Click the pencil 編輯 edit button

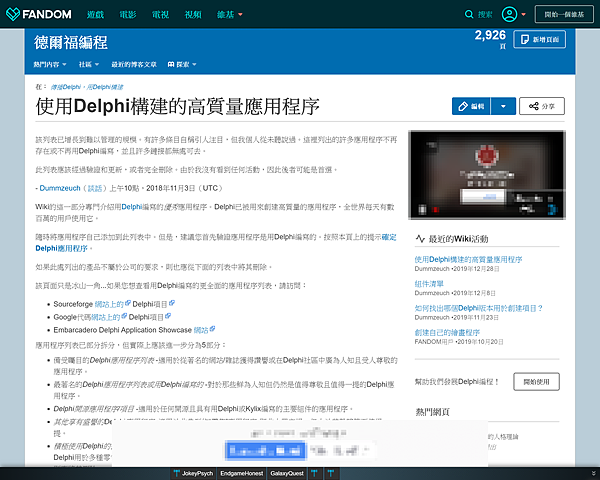(x=471, y=106)
